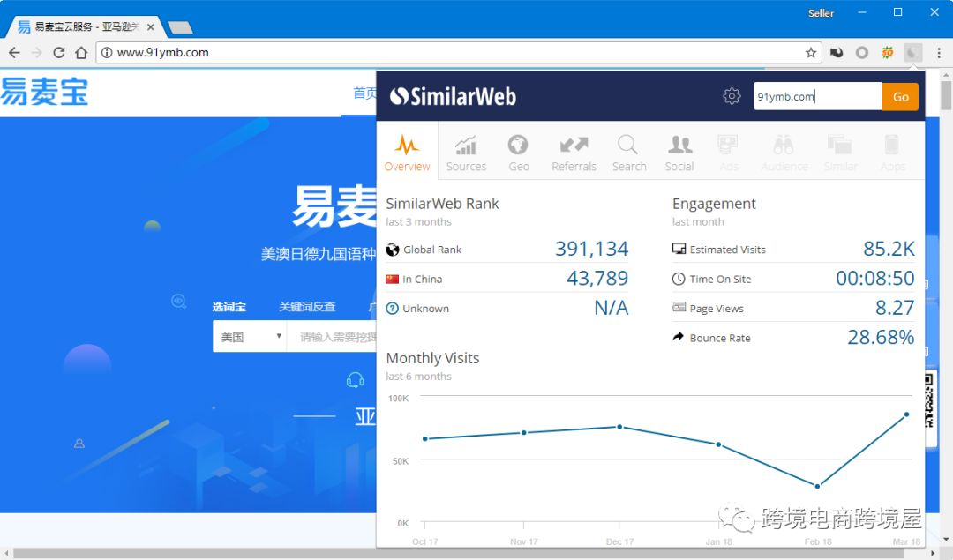Click the Dec 17 chart data point

point(619,427)
